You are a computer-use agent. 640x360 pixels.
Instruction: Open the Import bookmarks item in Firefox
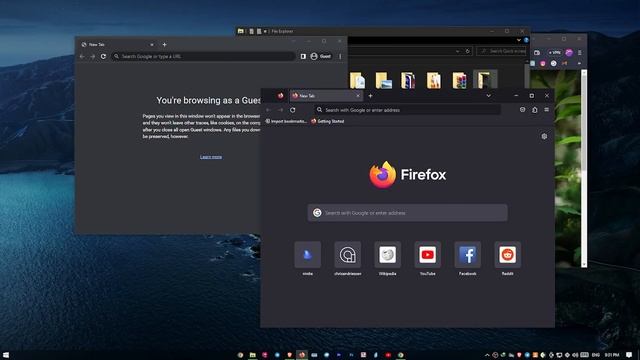[x=286, y=121]
